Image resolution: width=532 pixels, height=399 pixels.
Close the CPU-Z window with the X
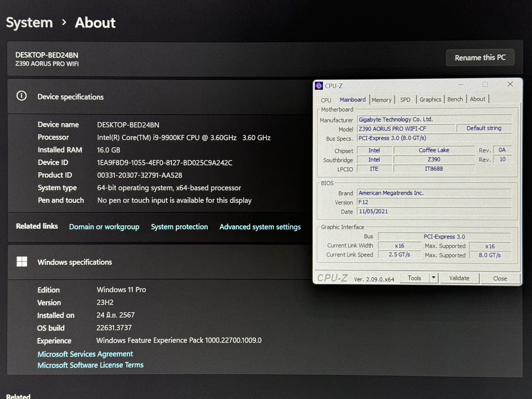click(x=510, y=84)
